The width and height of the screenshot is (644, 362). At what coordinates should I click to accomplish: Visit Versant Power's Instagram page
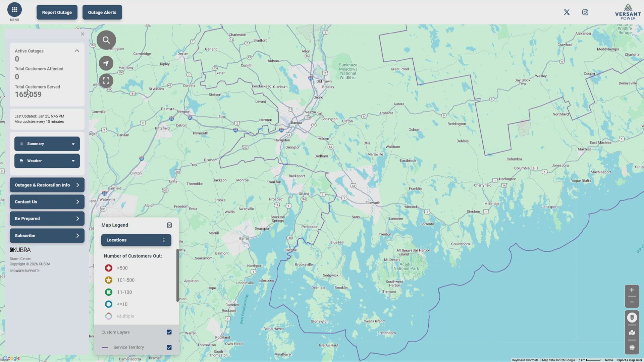[585, 12]
